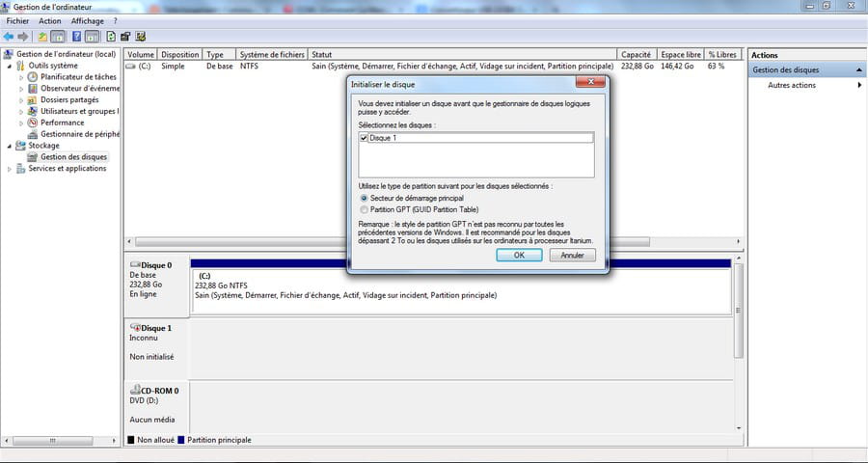Sort by the Disposition column header
868x463 pixels.
click(180, 54)
